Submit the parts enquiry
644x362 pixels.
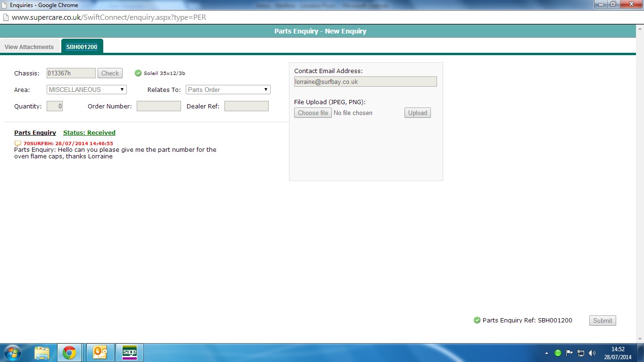click(603, 321)
